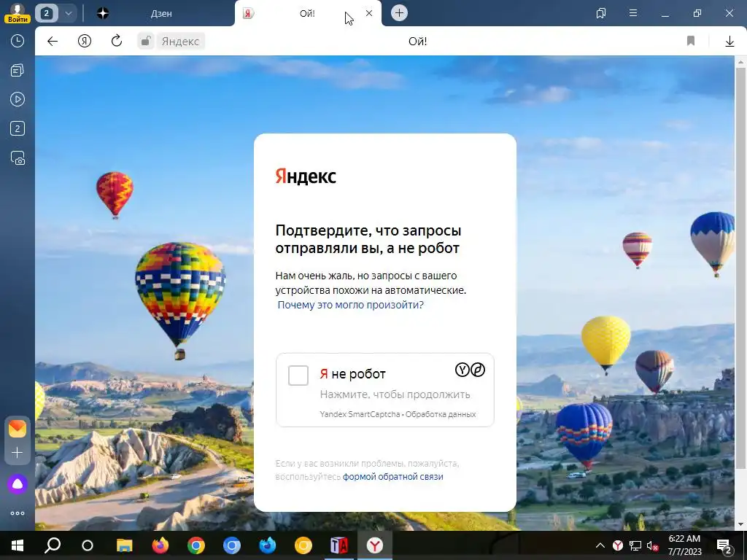Show hidden system tray icons

point(600,545)
